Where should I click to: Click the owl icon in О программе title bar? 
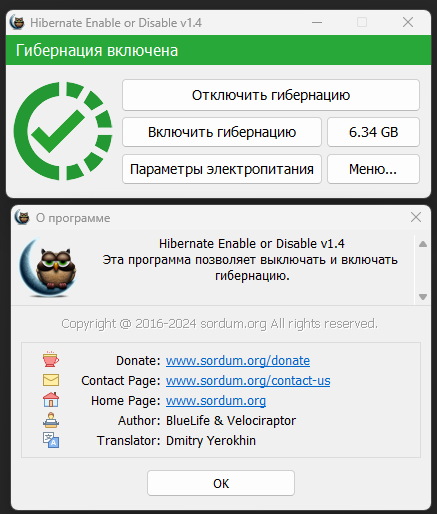pyautogui.click(x=22, y=218)
